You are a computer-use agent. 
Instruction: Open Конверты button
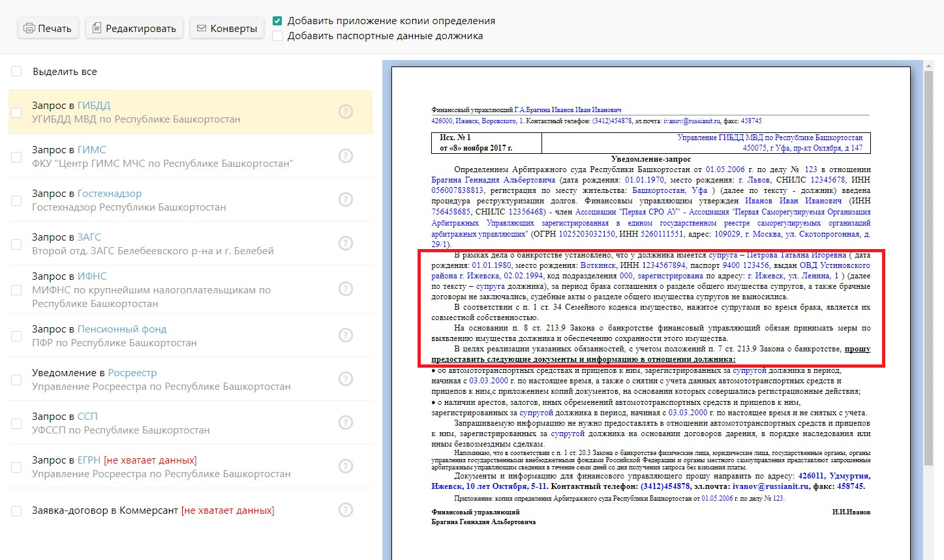[x=227, y=29]
